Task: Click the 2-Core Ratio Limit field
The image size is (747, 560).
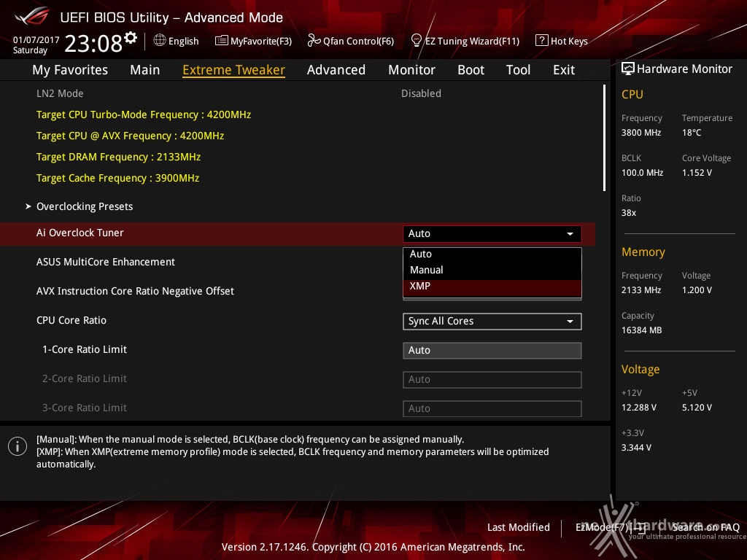Action: tap(492, 379)
